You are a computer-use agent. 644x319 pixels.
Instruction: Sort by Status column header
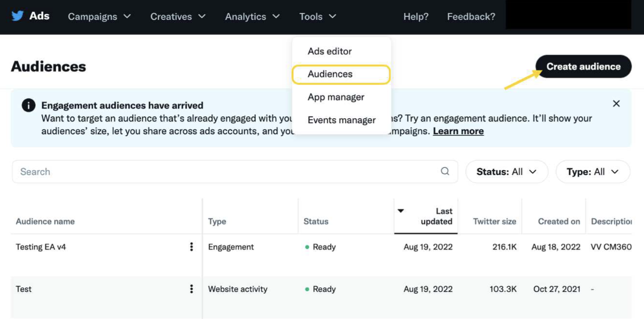coord(316,221)
